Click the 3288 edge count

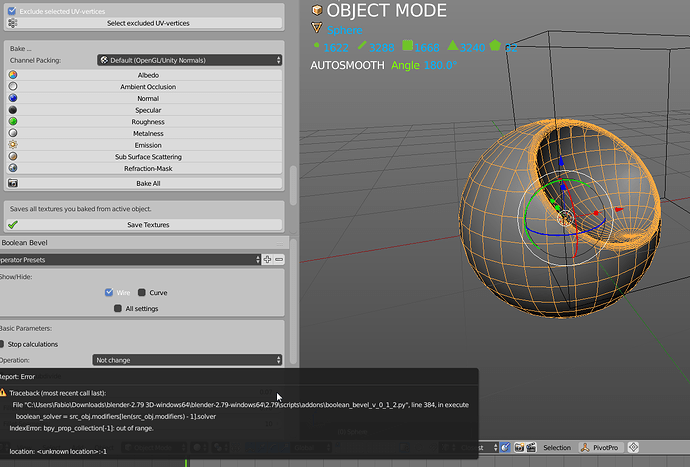click(x=382, y=48)
